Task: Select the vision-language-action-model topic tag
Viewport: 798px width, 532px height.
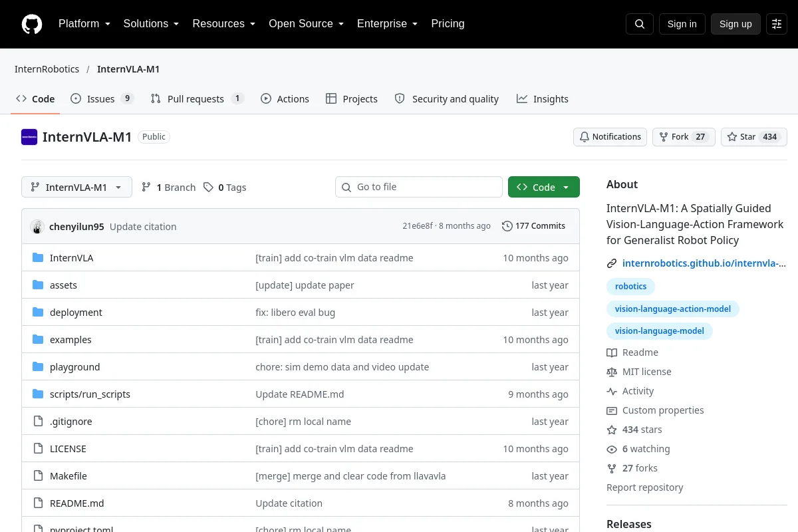Action: [x=673, y=309]
